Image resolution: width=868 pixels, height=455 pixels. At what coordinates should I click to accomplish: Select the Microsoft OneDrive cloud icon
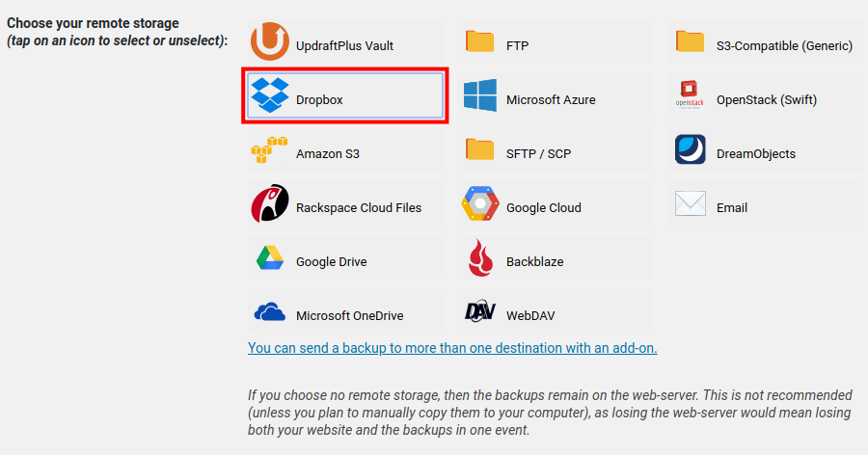click(269, 313)
